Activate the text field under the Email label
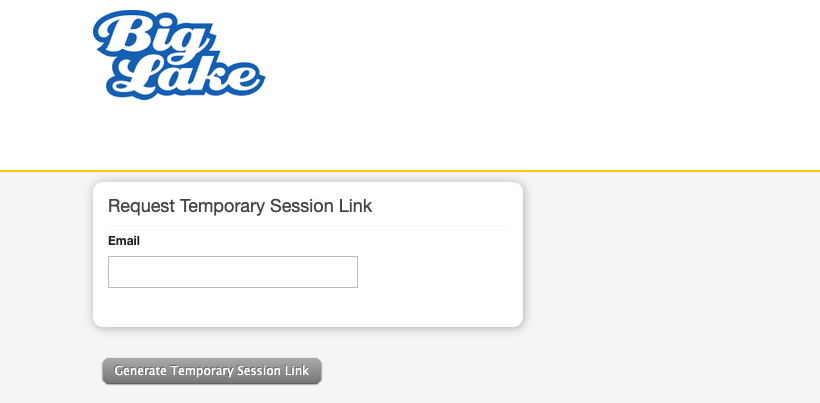820x403 pixels. 232,272
